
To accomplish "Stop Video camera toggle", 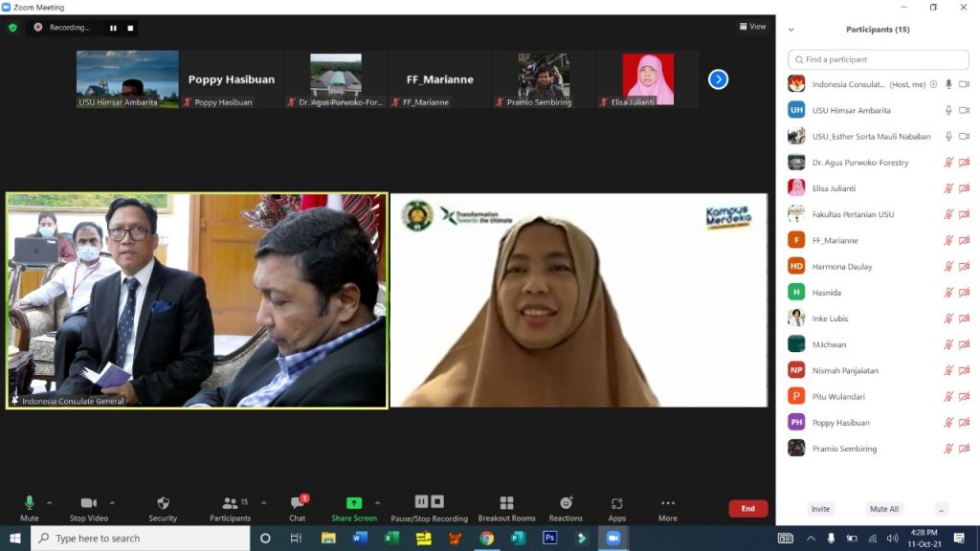I will point(88,503).
